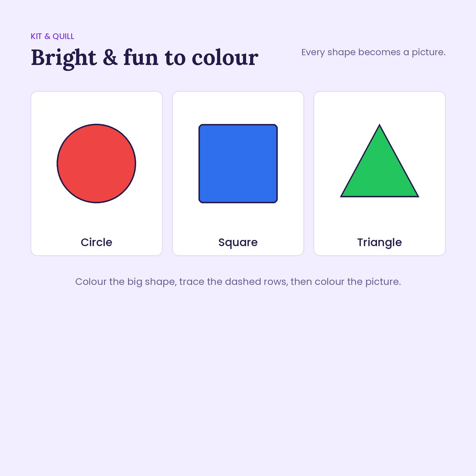
Task: Select the Triangle label text
Action: point(380,243)
